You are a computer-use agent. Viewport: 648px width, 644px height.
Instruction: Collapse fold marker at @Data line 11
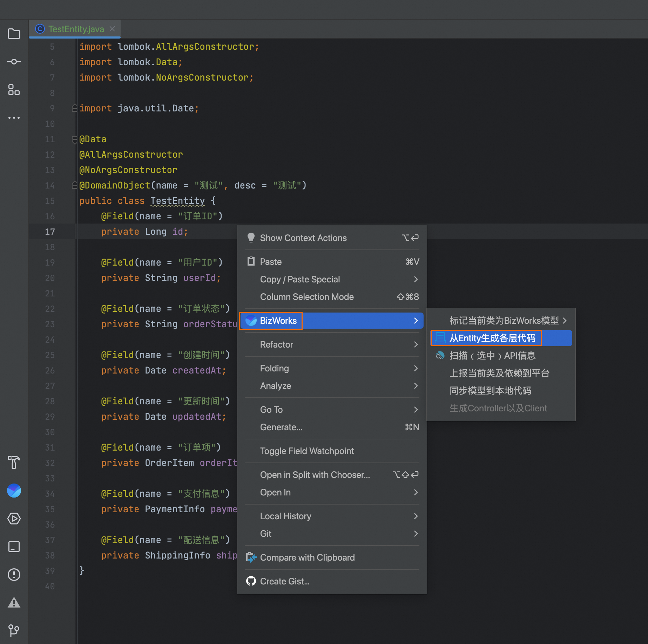75,139
